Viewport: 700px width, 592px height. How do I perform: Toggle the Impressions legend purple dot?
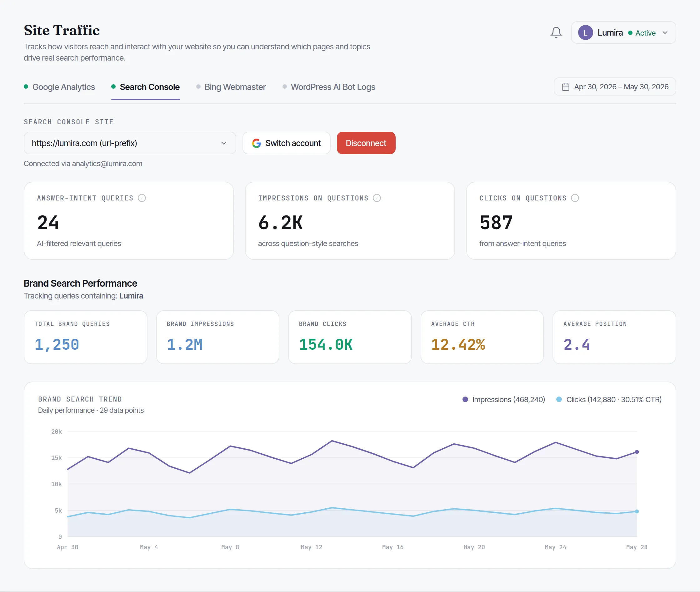(465, 399)
